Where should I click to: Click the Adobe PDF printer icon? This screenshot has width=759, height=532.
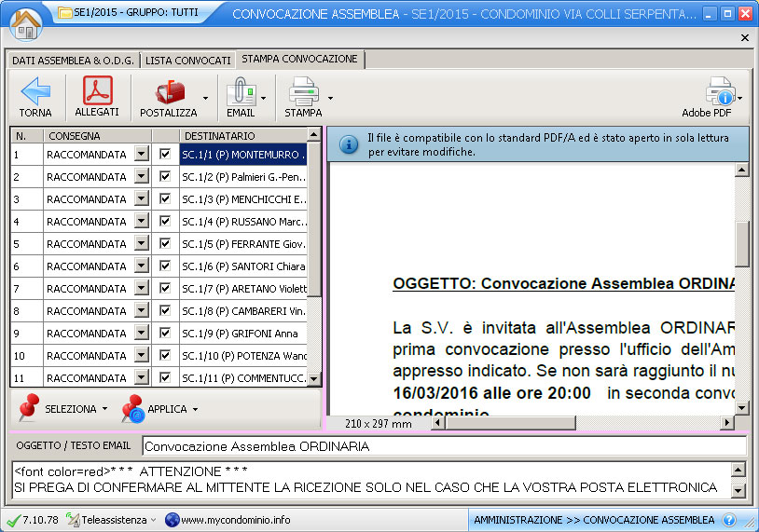click(x=721, y=91)
